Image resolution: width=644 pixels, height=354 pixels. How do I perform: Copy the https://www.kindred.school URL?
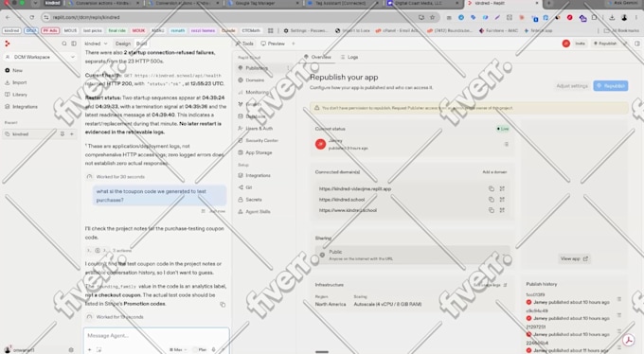click(492, 210)
